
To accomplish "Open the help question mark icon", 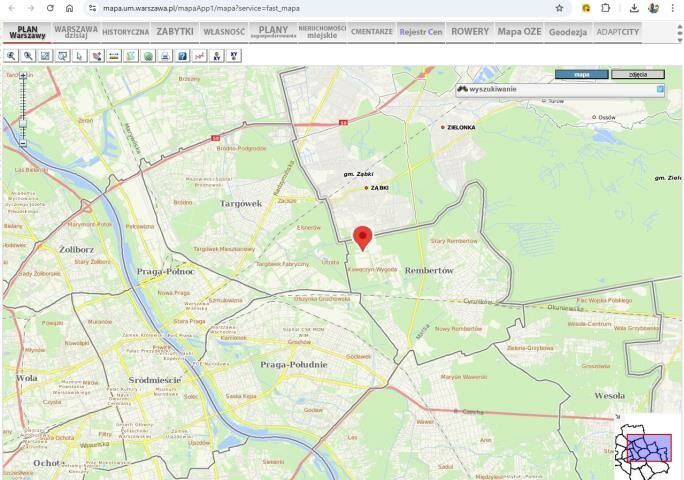I will pos(182,56).
